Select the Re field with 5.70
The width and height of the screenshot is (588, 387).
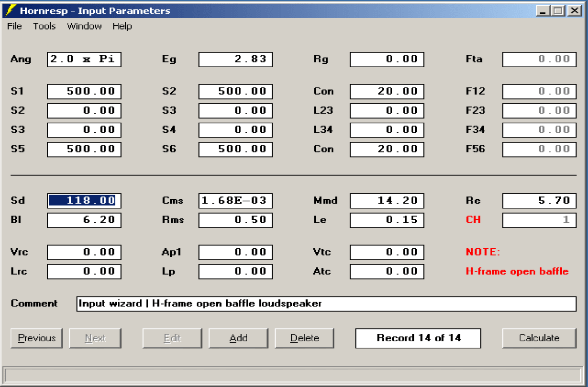(539, 201)
